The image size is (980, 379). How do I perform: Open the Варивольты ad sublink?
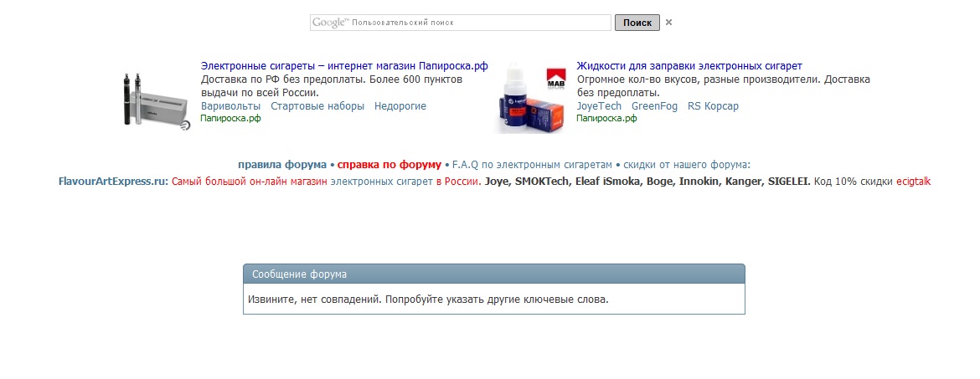[230, 106]
